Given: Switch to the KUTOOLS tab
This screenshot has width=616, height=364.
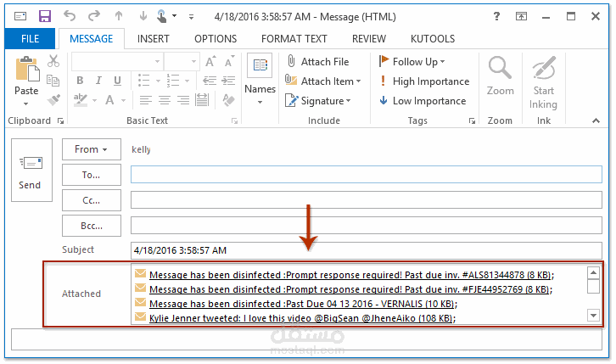Looking at the screenshot, I should 433,39.
